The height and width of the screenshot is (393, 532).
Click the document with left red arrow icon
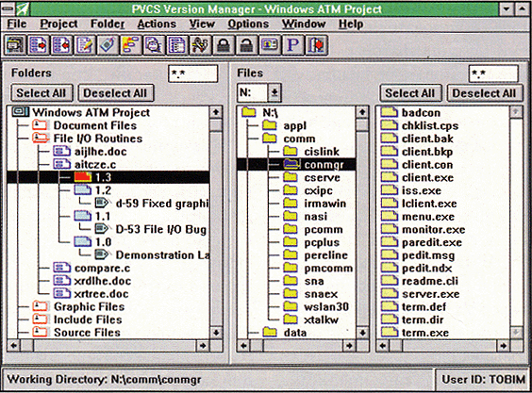click(x=61, y=45)
